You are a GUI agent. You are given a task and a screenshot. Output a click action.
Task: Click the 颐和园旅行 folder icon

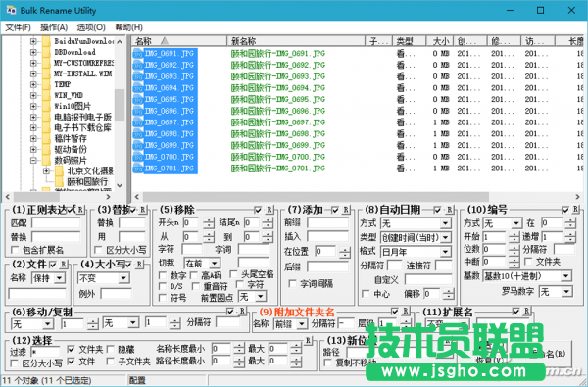(x=59, y=182)
